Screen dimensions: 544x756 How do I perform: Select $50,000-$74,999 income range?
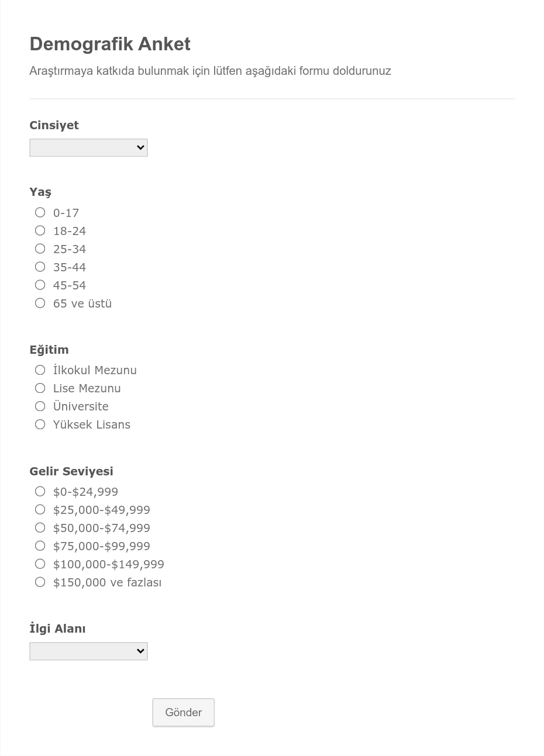pos(40,527)
